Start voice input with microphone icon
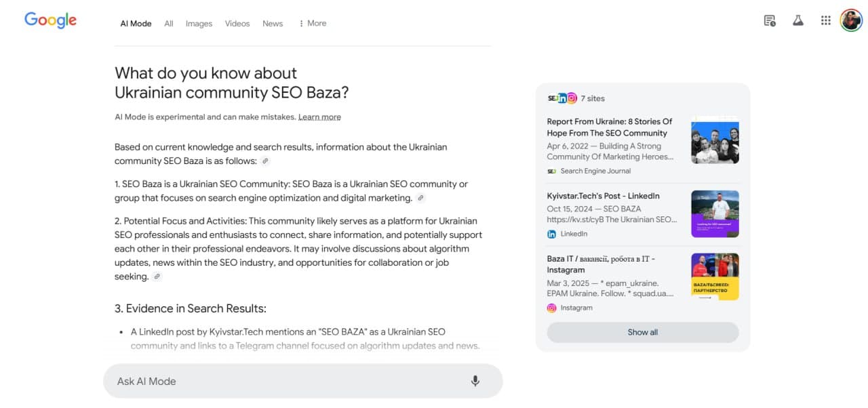This screenshot has height=408, width=868. (x=475, y=381)
